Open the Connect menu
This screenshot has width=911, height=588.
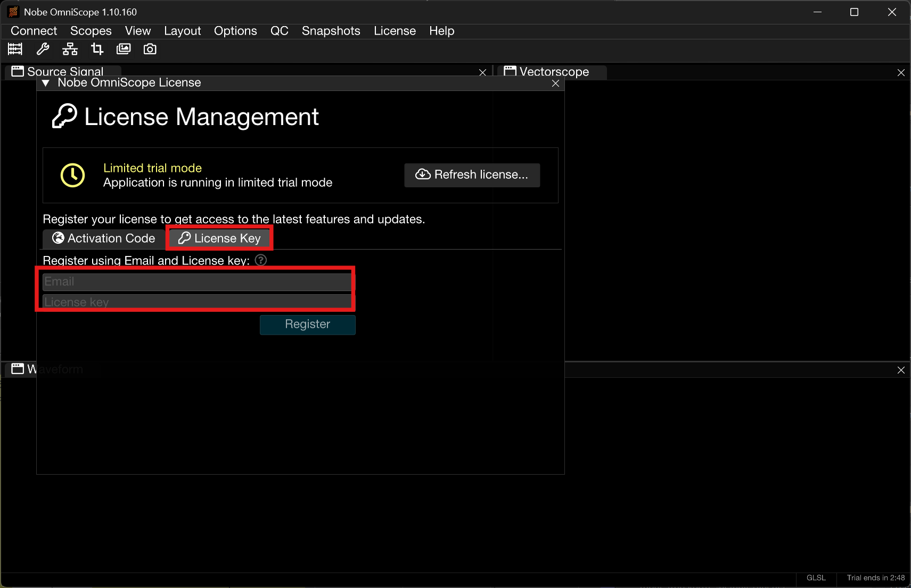34,31
